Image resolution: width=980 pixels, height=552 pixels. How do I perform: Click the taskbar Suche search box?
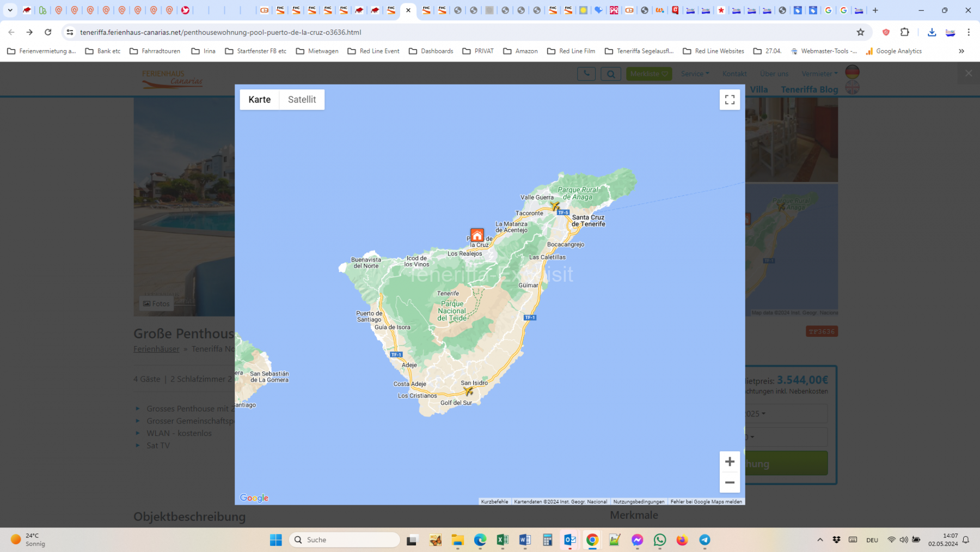tap(345, 539)
